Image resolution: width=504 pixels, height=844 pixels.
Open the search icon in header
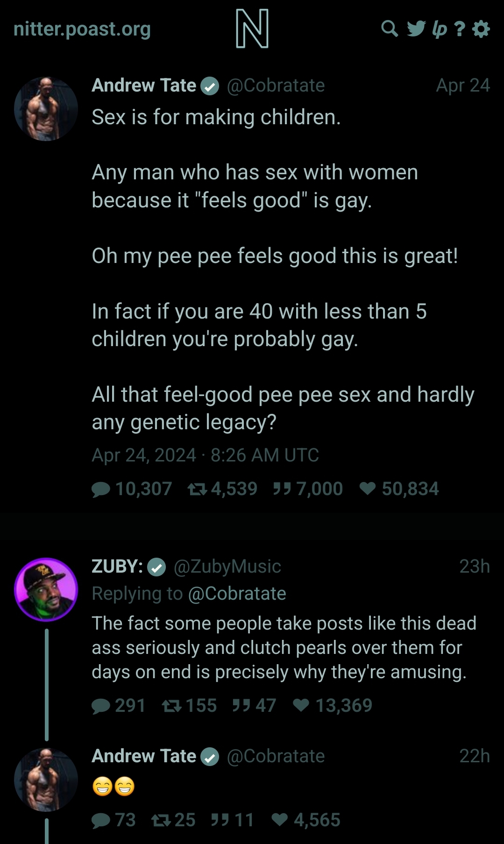pyautogui.click(x=389, y=29)
